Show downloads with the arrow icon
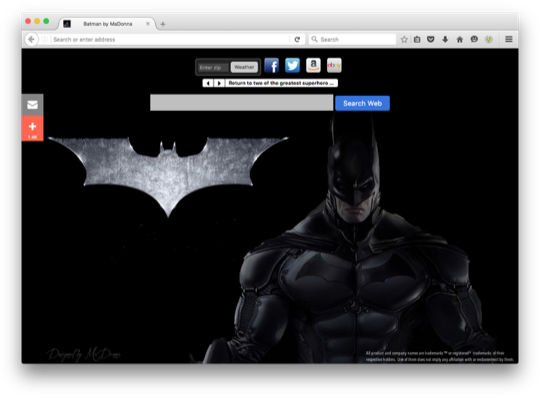Screen dimensions: 540x398 click(445, 40)
